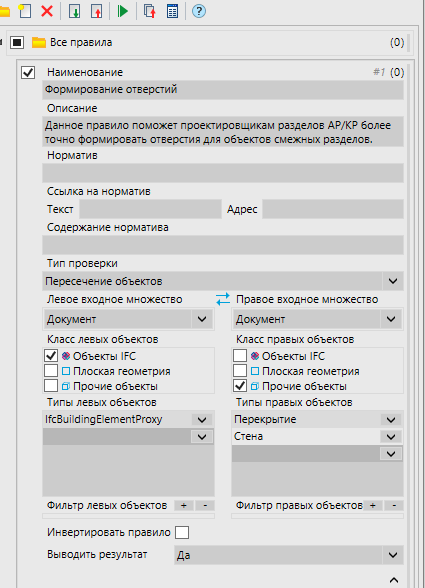
Task: Click IFC icon in left objects class
Action: [66, 356]
